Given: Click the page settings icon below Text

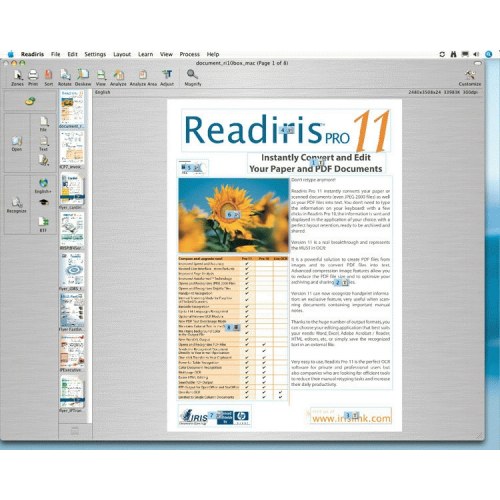Looking at the screenshot, I should (x=44, y=161).
